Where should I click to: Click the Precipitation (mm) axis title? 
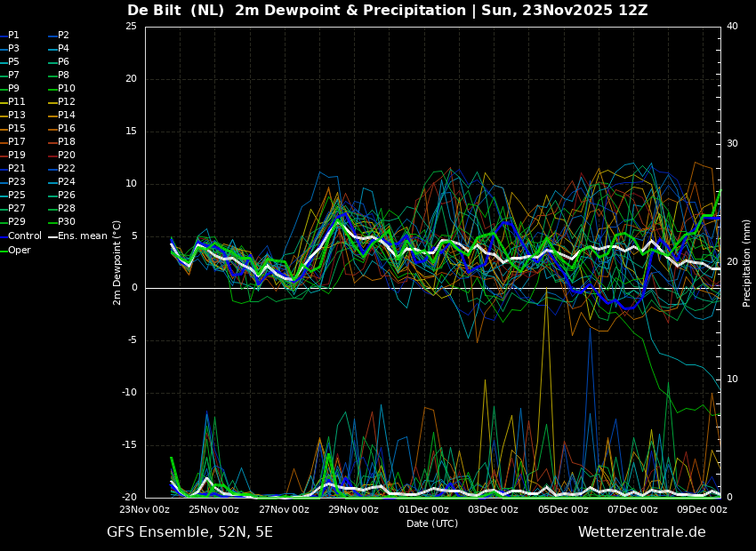(x=747, y=262)
